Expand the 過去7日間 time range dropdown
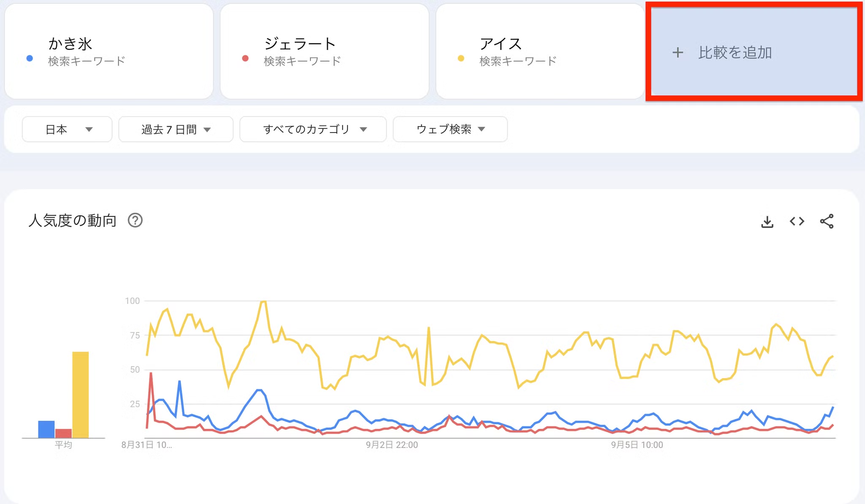 [x=176, y=129]
